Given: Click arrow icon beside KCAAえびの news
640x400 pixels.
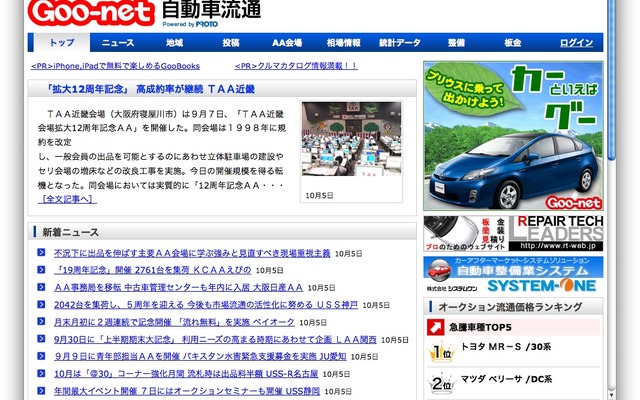Looking at the screenshot, I should pyautogui.click(x=41, y=270).
